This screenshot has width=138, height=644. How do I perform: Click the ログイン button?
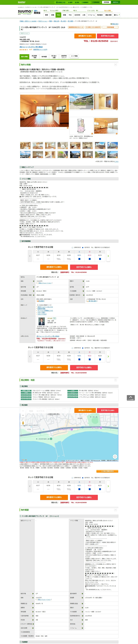pos(115,2)
